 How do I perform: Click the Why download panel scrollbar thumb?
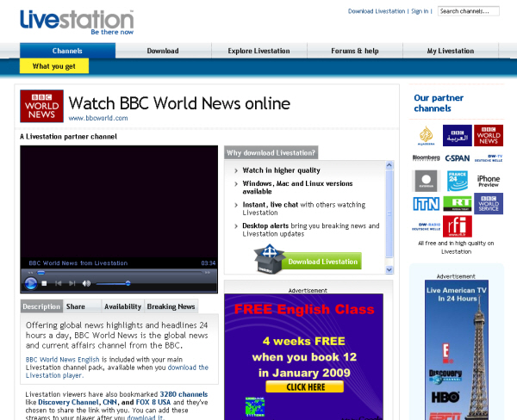pyautogui.click(x=389, y=213)
